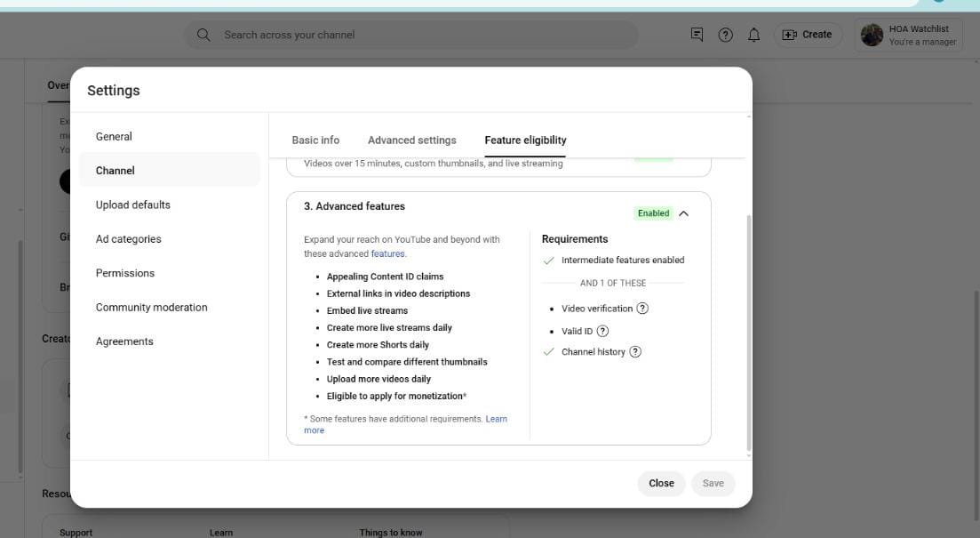980x538 pixels.
Task: Switch to the Advanced settings tab
Action: pos(411,141)
